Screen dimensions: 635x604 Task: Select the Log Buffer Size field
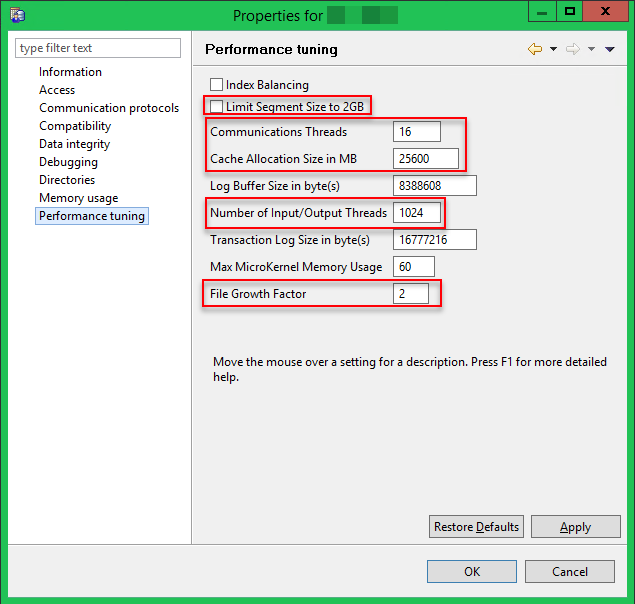435,186
